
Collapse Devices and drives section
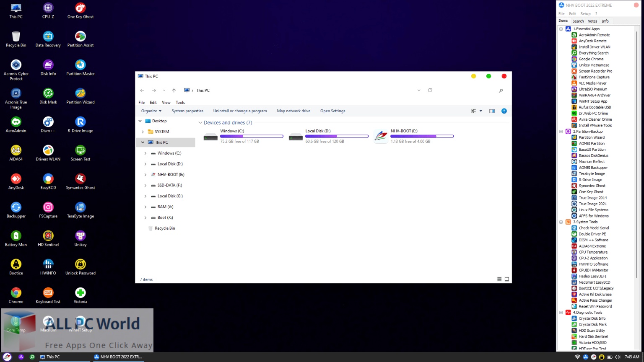(x=200, y=123)
